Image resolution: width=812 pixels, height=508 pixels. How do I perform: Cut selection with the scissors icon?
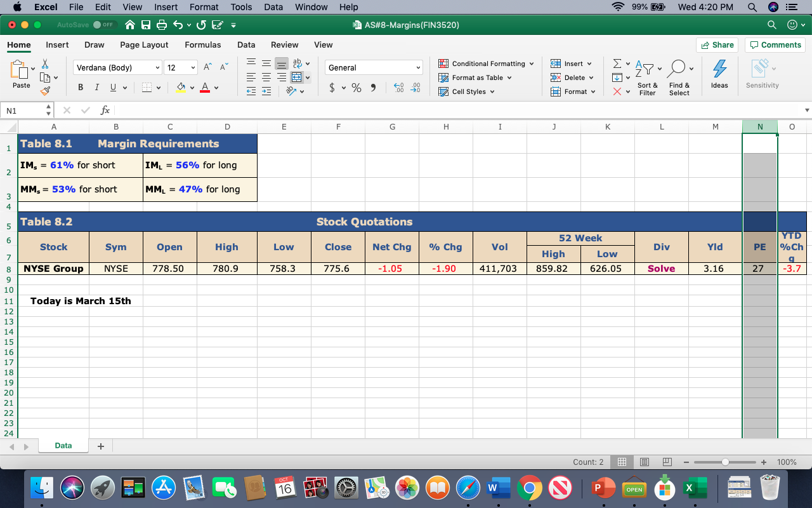(45, 64)
